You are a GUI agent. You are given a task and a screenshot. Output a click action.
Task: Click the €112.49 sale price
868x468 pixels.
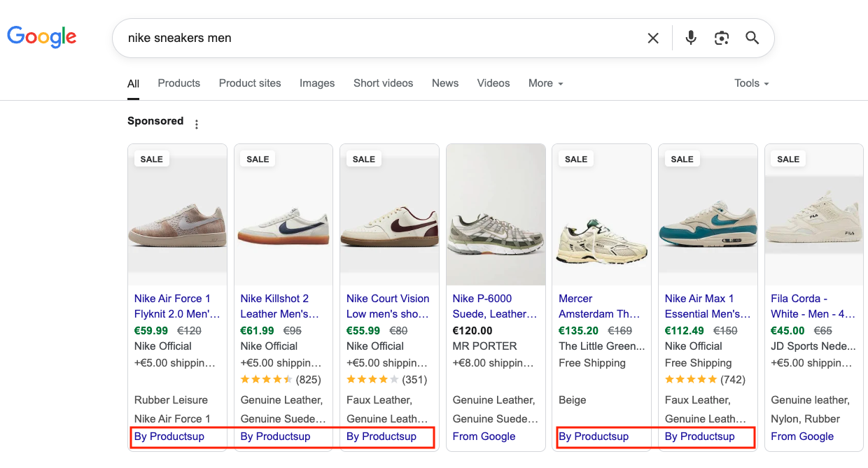tap(685, 331)
